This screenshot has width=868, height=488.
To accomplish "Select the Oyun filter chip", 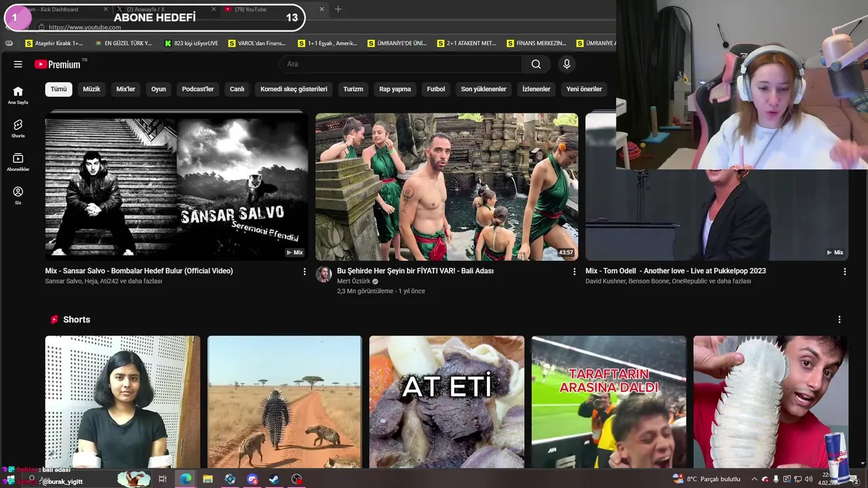I will click(x=159, y=89).
